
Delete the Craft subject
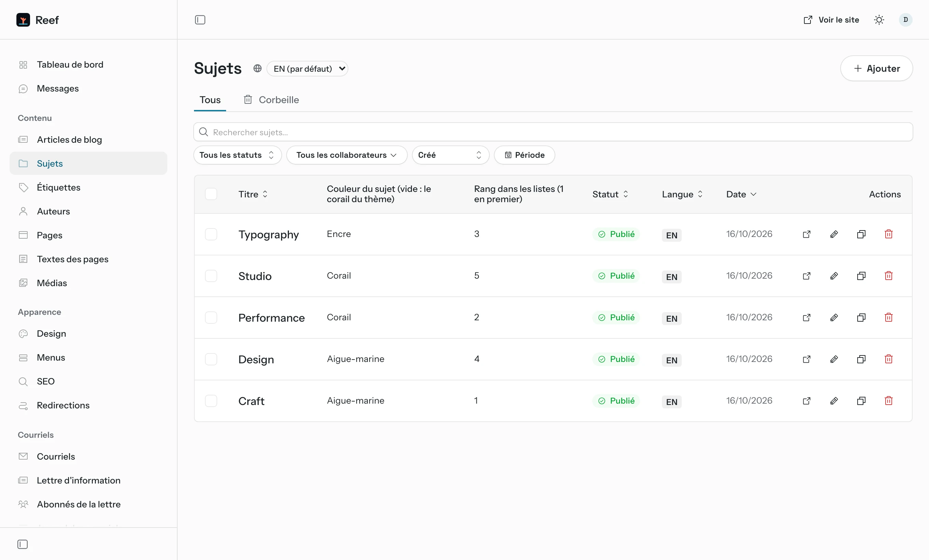click(x=888, y=401)
